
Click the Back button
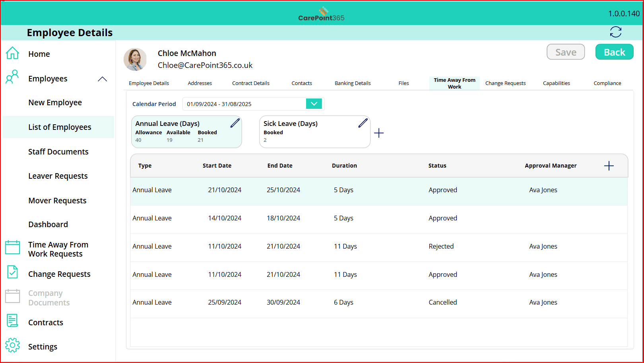(x=615, y=52)
